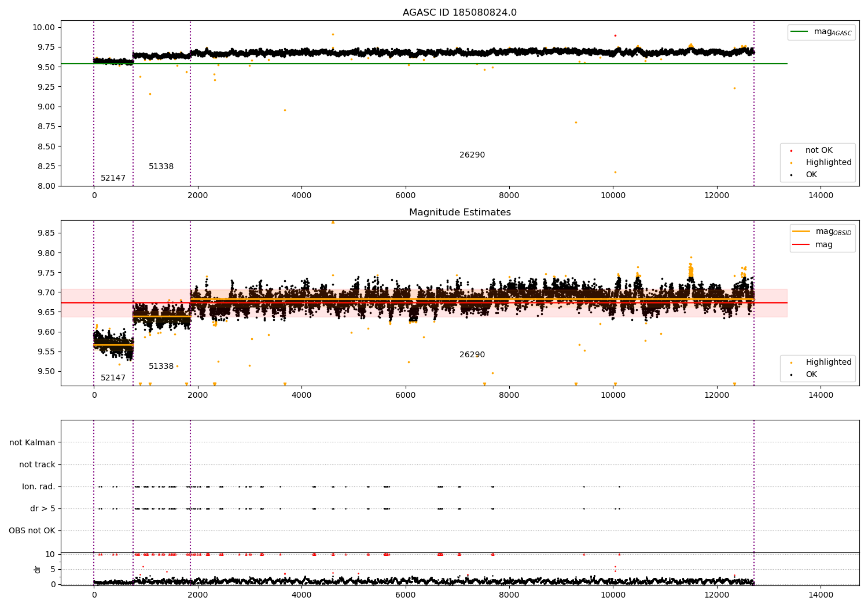Click 'not OK' legend entry in top plot
Image resolution: width=868 pixels, height=608 pixels.
[812, 151]
